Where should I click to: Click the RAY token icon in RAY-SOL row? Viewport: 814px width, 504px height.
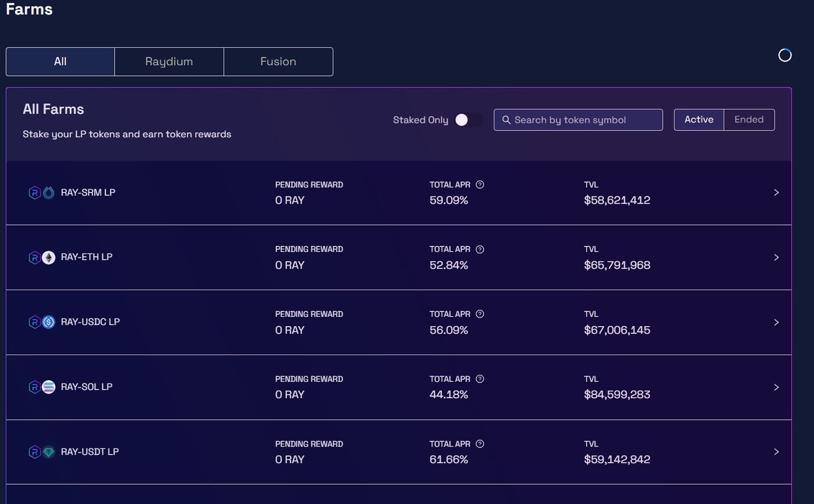pyautogui.click(x=35, y=387)
